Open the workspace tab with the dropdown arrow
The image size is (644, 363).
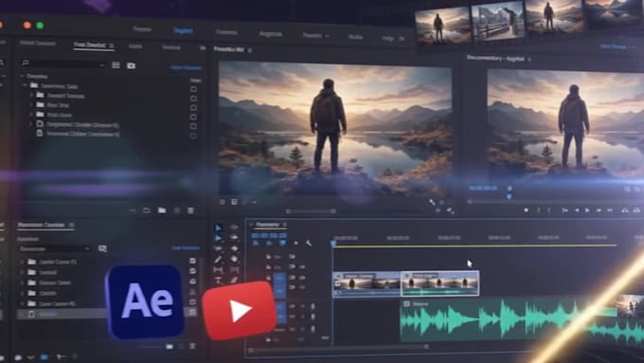(x=315, y=36)
